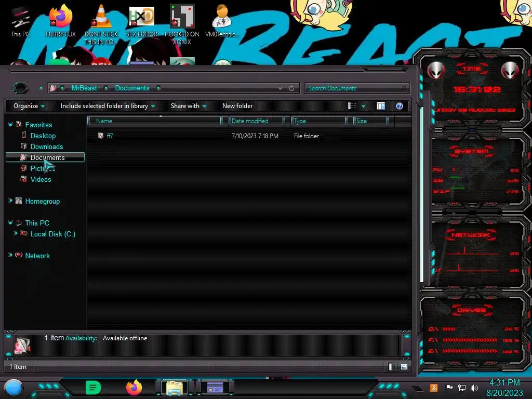Click the Action Center flag tray icon
This screenshot has width=532, height=399.
pos(448,388)
